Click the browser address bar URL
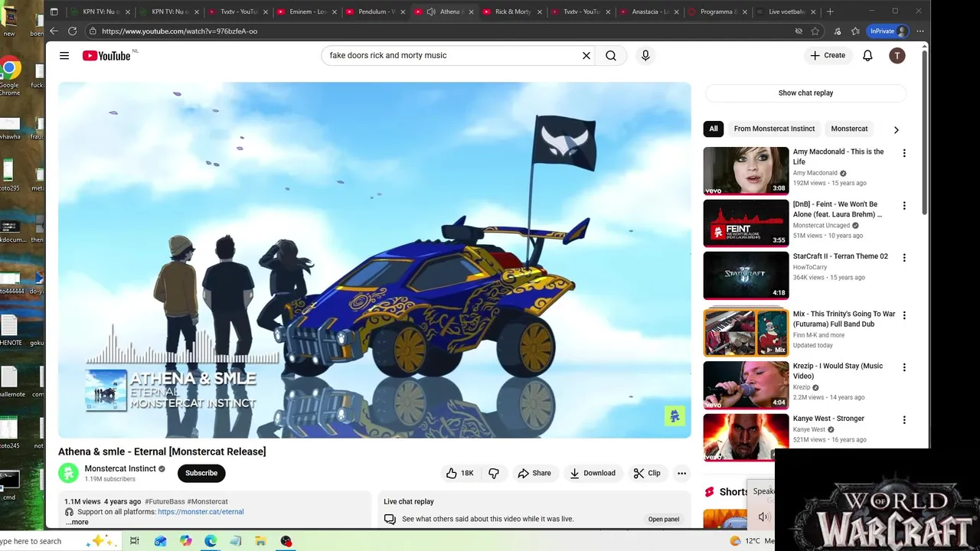 (x=179, y=31)
